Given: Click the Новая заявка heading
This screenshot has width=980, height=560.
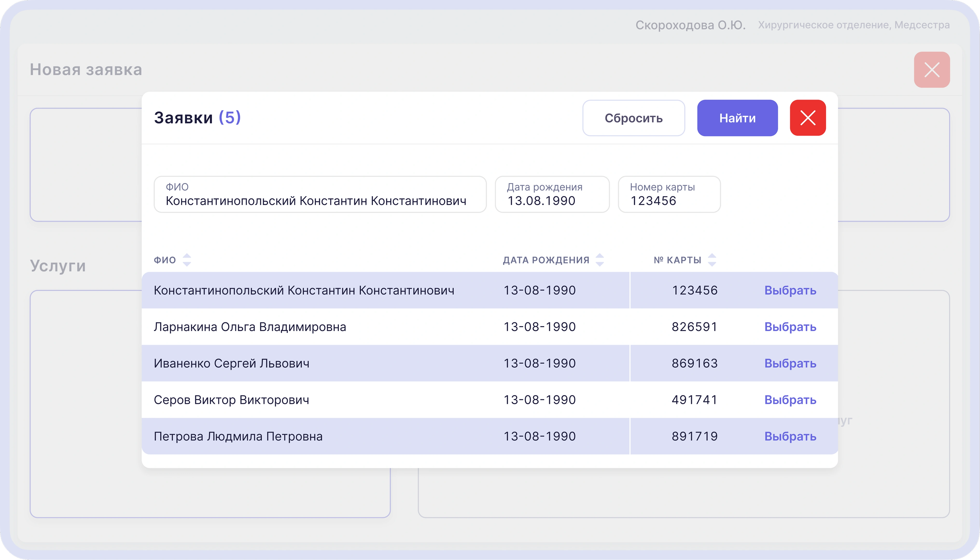Looking at the screenshot, I should (86, 70).
